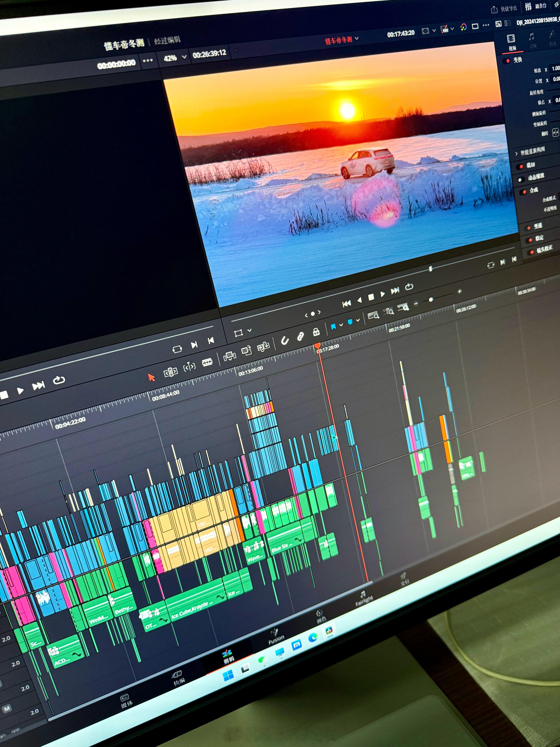Open the flag color dropdown chevron
This screenshot has height=747, width=560.
(x=341, y=325)
